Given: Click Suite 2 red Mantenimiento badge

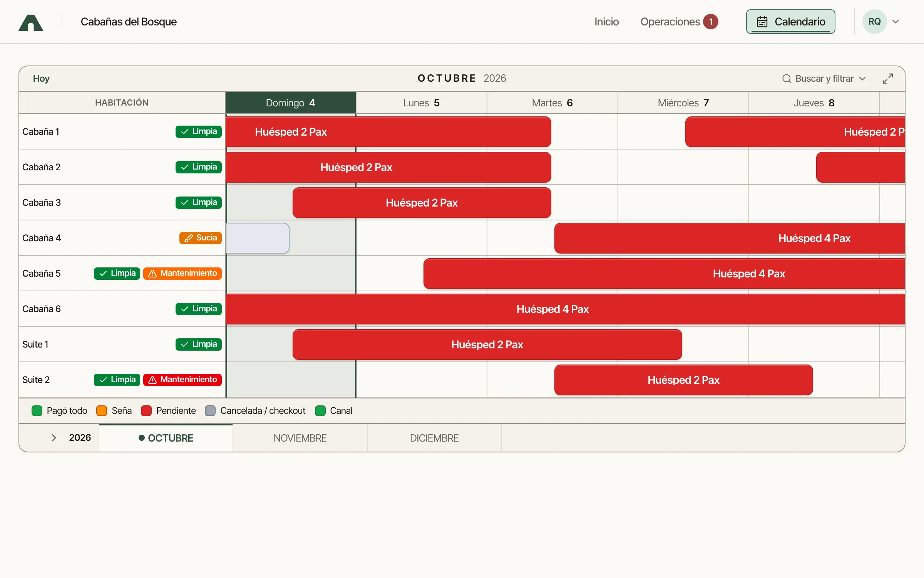Looking at the screenshot, I should coord(182,380).
